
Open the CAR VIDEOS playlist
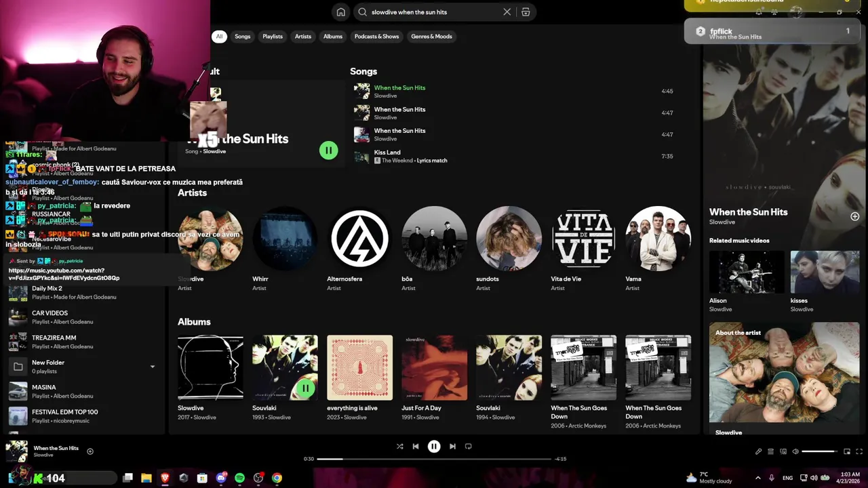(85, 317)
